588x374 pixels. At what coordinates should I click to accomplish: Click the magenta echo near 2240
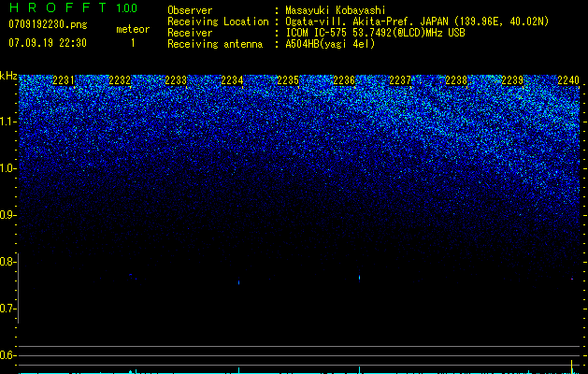point(572,279)
